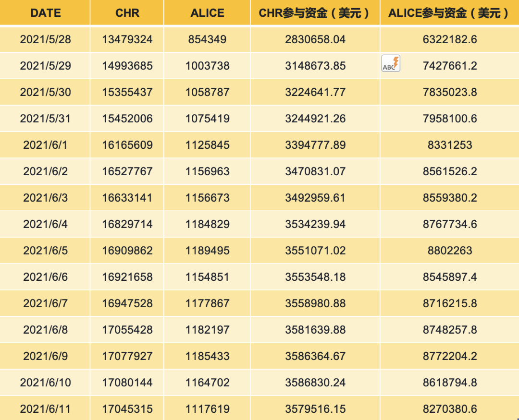Click date cell 2021/5/29

[45, 65]
